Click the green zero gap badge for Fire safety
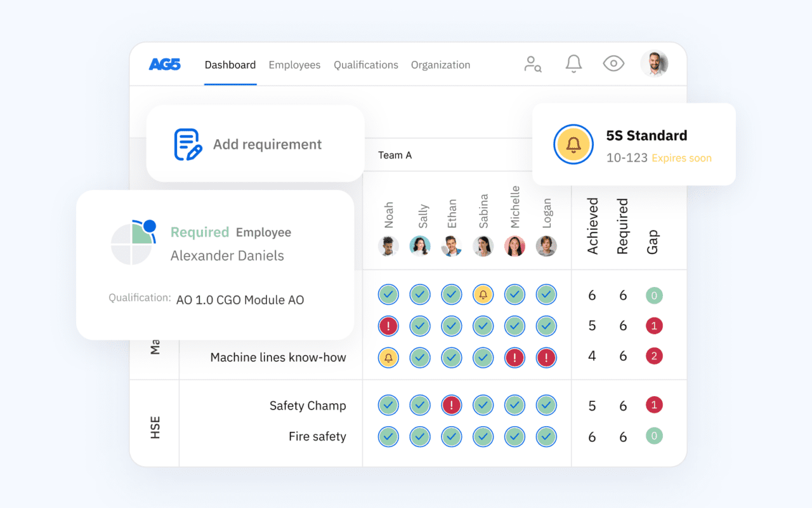The height and width of the screenshot is (508, 812). 654,436
